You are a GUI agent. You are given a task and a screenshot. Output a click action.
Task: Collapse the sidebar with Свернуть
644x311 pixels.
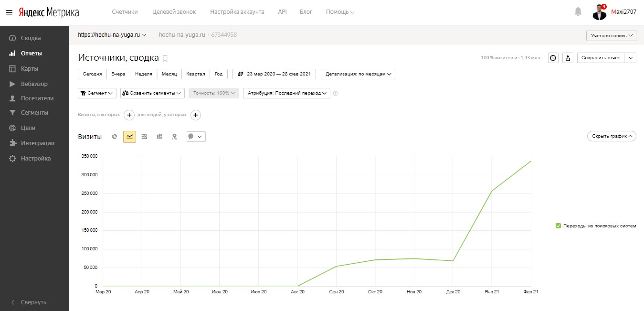click(x=34, y=302)
